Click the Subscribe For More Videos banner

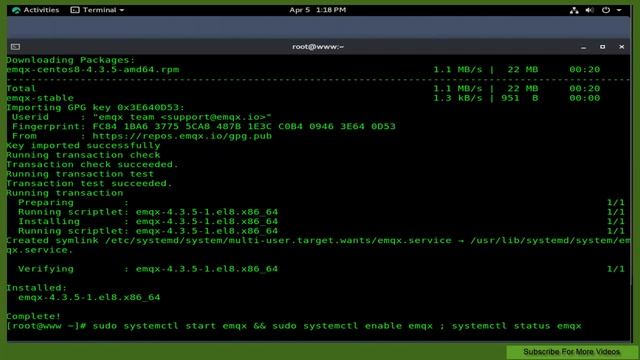pos(571,352)
